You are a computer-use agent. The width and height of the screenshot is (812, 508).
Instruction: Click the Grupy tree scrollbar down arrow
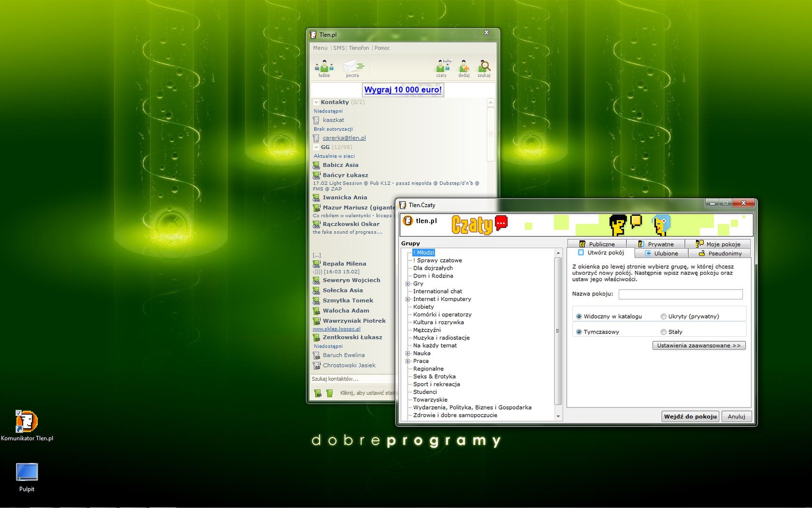tap(558, 416)
